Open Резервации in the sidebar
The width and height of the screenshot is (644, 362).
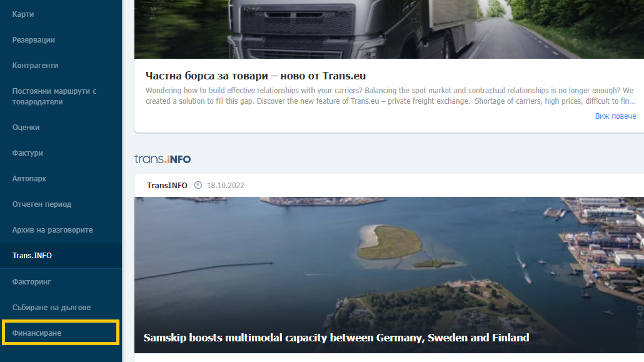[x=33, y=40]
